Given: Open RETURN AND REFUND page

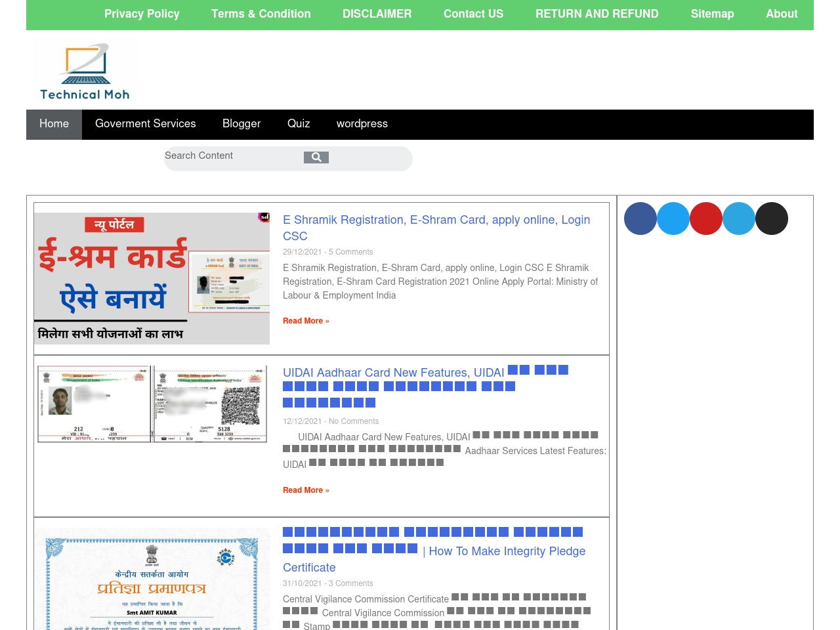Looking at the screenshot, I should pos(597,14).
